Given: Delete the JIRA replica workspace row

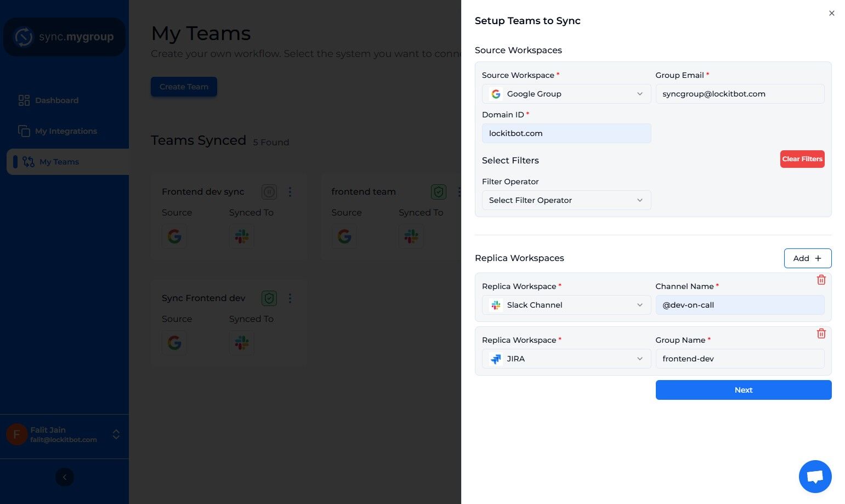Looking at the screenshot, I should (821, 333).
